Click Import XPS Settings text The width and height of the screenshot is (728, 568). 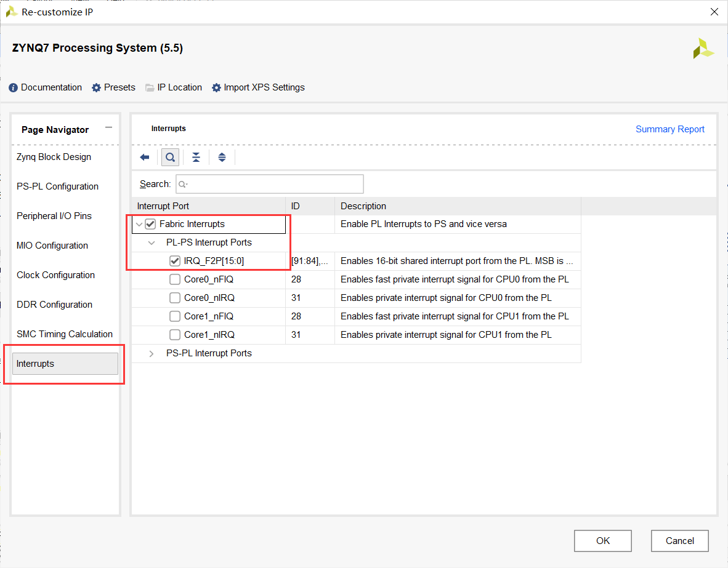coord(264,87)
